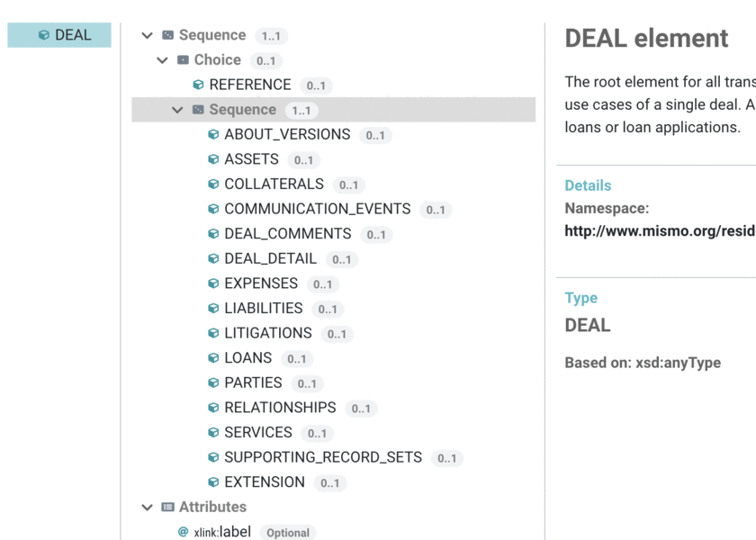Select the LOANS element icon

tap(212, 357)
